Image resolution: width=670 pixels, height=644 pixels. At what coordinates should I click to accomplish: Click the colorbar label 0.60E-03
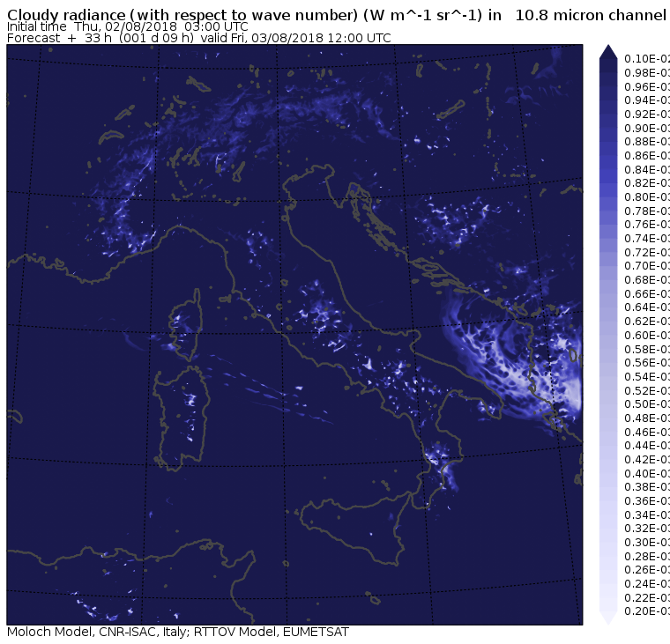[x=647, y=336]
